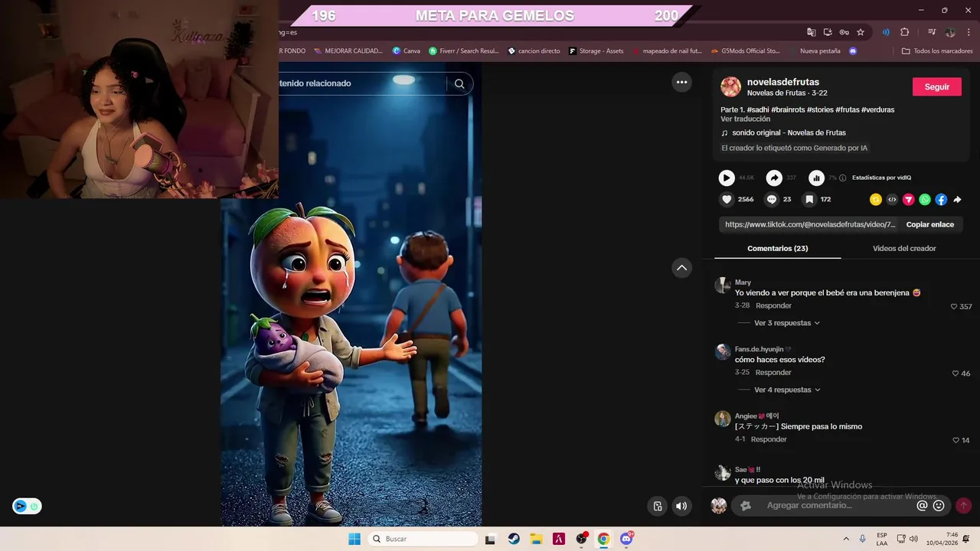Open the 'Fiverr / Search Resul...' bookmark
Viewport: 980px width, 551px height.
(x=463, y=51)
